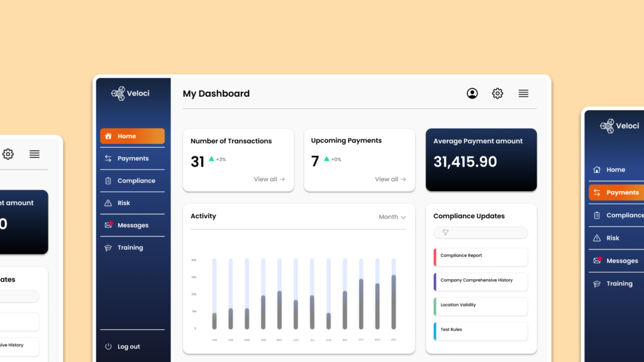This screenshot has width=644, height=362.
Task: Click the "Compliance Updates" panel heading
Action: [469, 216]
